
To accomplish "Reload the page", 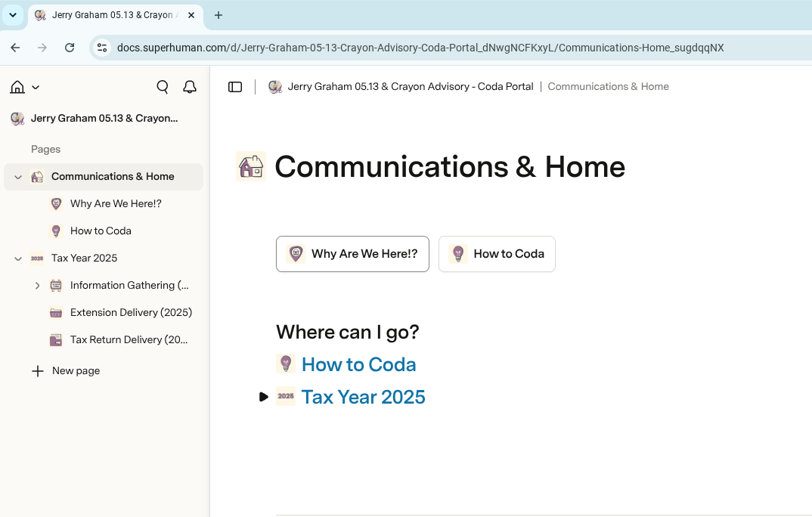I will [x=70, y=48].
